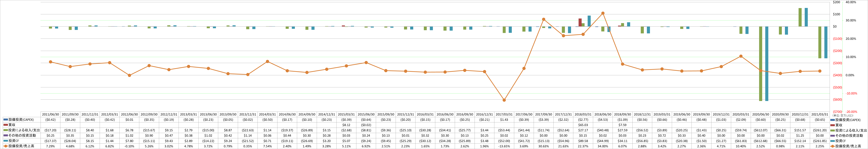Select the ($261.20) cell
Image resolution: width=868 pixels, height=149 pixels.
(820, 130)
